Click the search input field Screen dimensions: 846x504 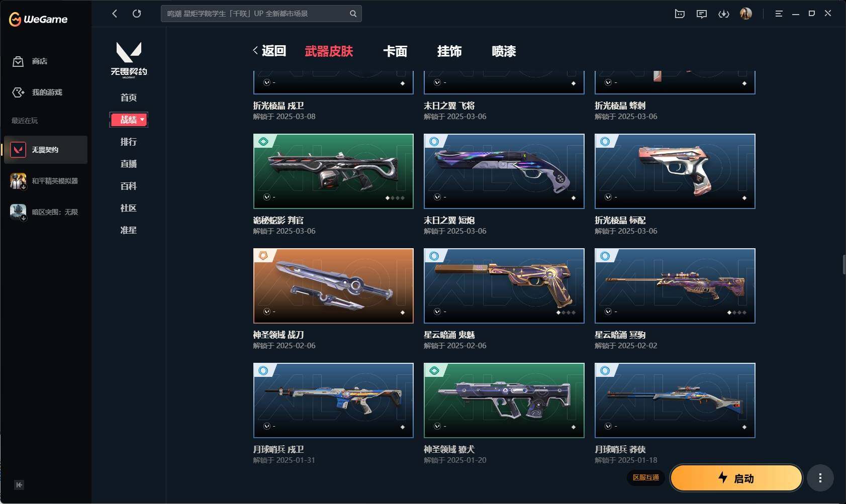(x=256, y=14)
